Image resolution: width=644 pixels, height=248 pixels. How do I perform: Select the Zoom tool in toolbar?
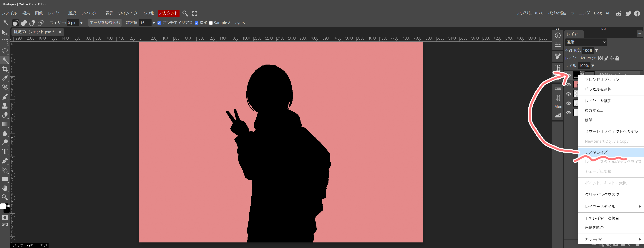click(x=5, y=197)
